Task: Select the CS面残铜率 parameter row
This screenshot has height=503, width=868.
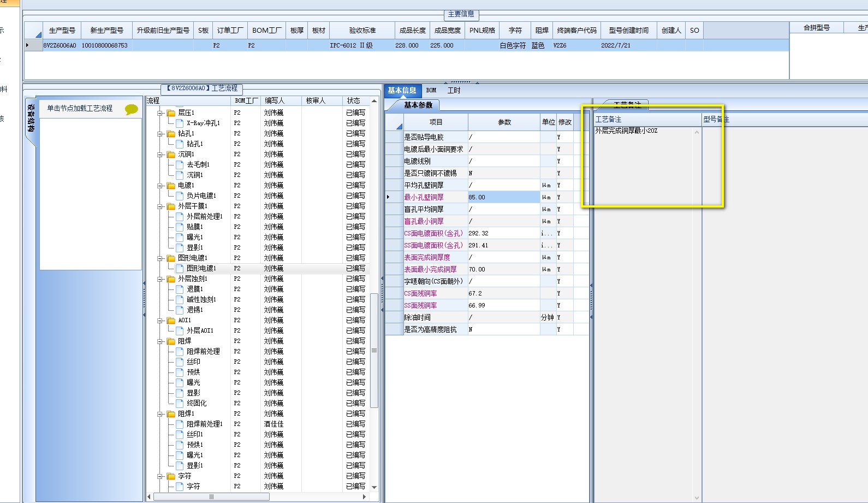Action: [487, 293]
